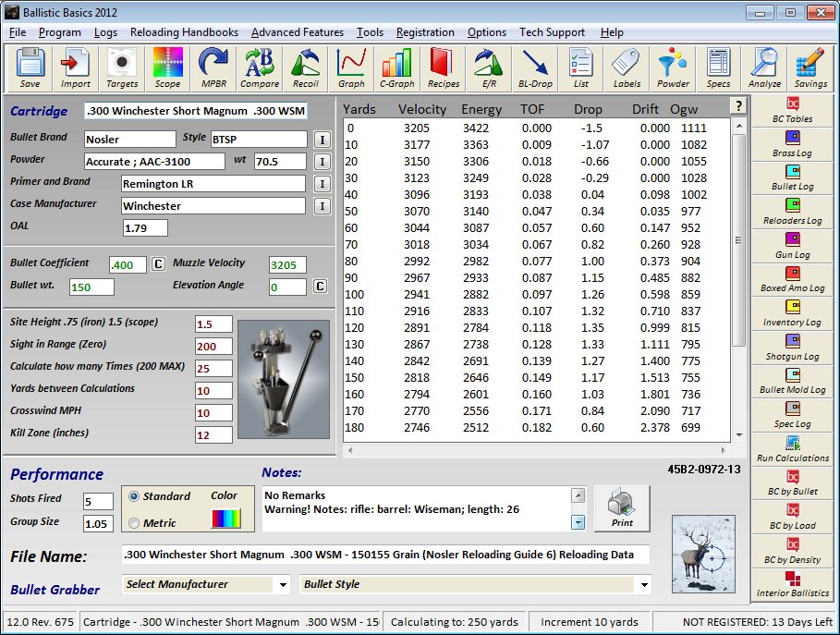
Task: Open the Gun Log
Action: tap(792, 247)
